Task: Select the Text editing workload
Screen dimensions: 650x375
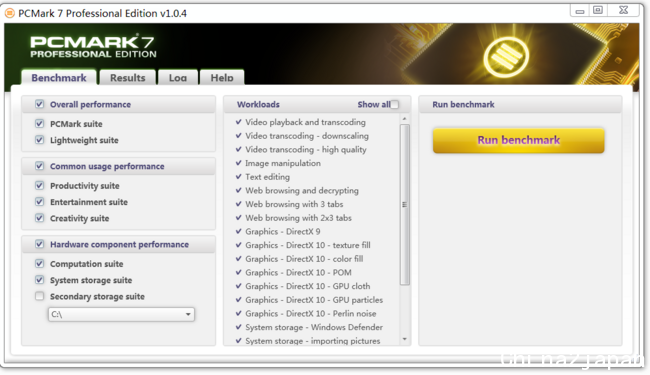Action: point(267,177)
